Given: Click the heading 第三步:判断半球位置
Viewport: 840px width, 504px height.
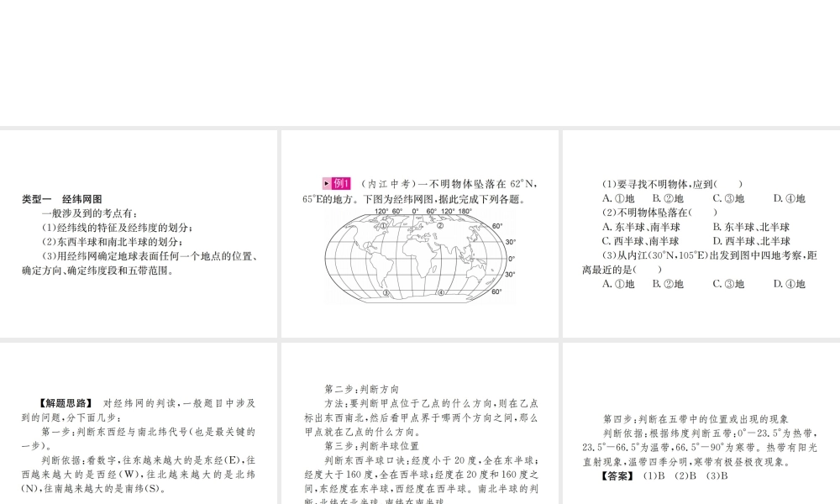Looking at the screenshot, I should pos(372,446).
